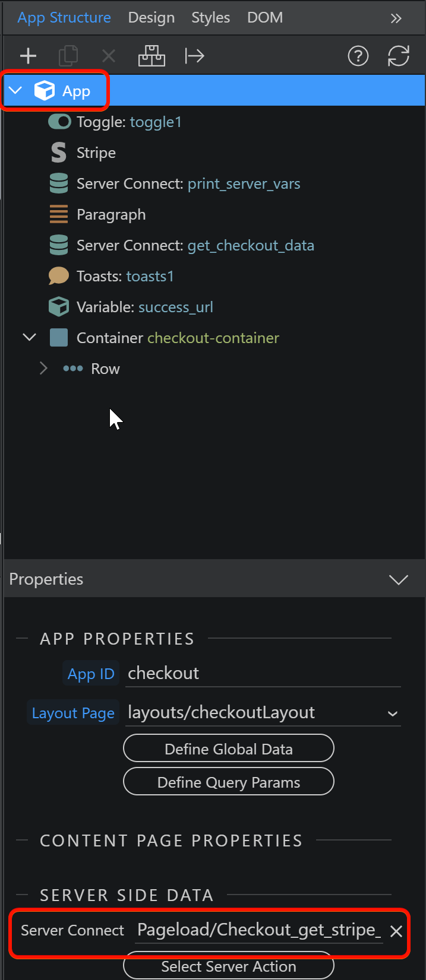Image resolution: width=426 pixels, height=980 pixels.
Task: Click the help question mark icon
Action: pyautogui.click(x=358, y=56)
